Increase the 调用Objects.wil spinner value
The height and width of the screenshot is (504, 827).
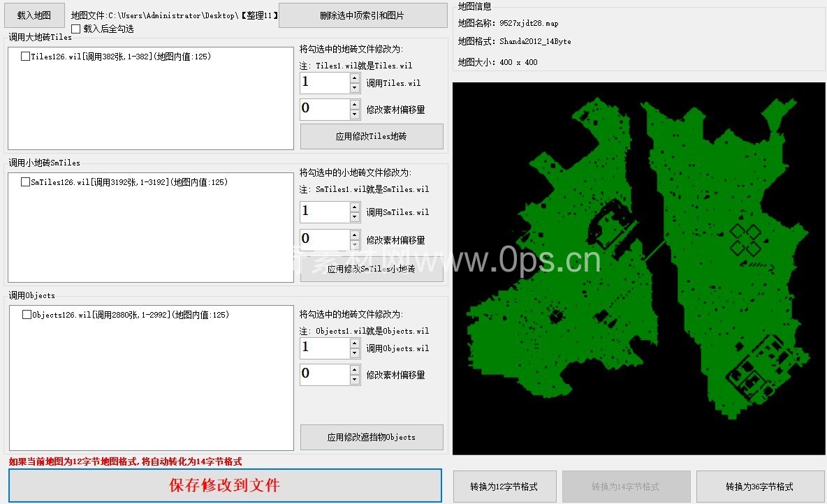pos(355,343)
